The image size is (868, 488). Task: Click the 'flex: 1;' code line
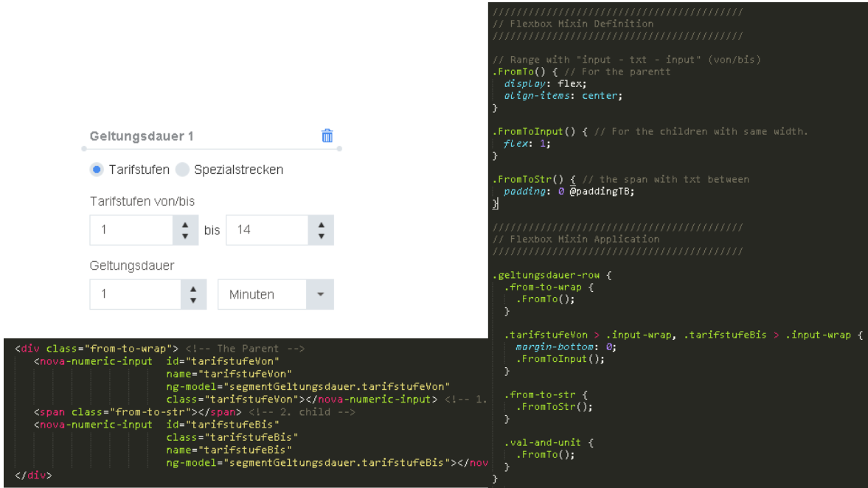pos(527,143)
